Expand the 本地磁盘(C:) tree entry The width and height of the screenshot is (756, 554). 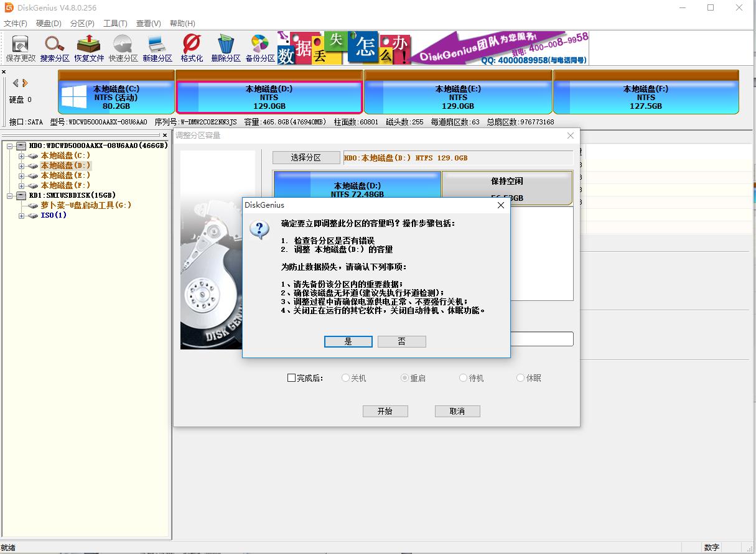point(21,155)
